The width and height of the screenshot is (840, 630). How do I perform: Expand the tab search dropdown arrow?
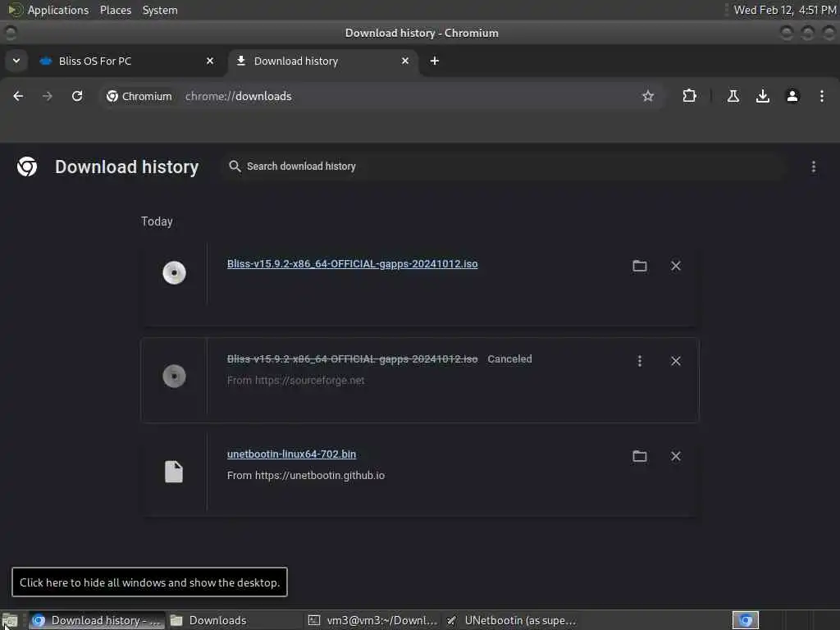[16, 61]
